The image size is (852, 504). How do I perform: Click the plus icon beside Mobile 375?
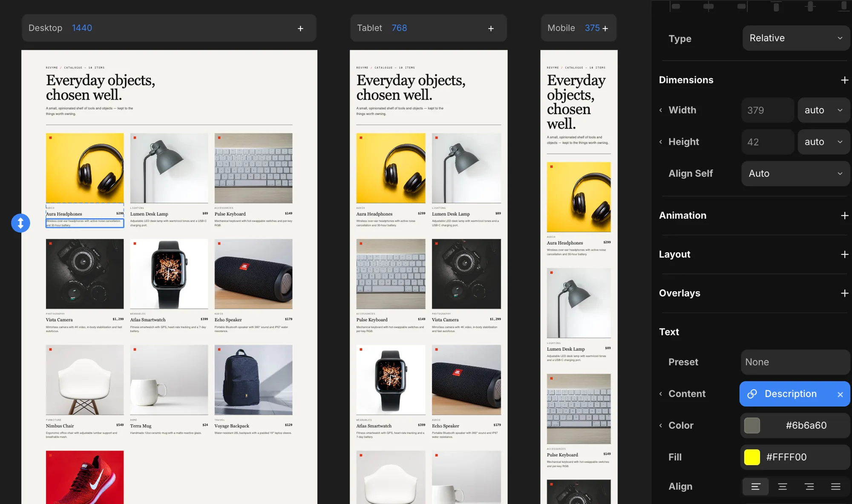605,28
